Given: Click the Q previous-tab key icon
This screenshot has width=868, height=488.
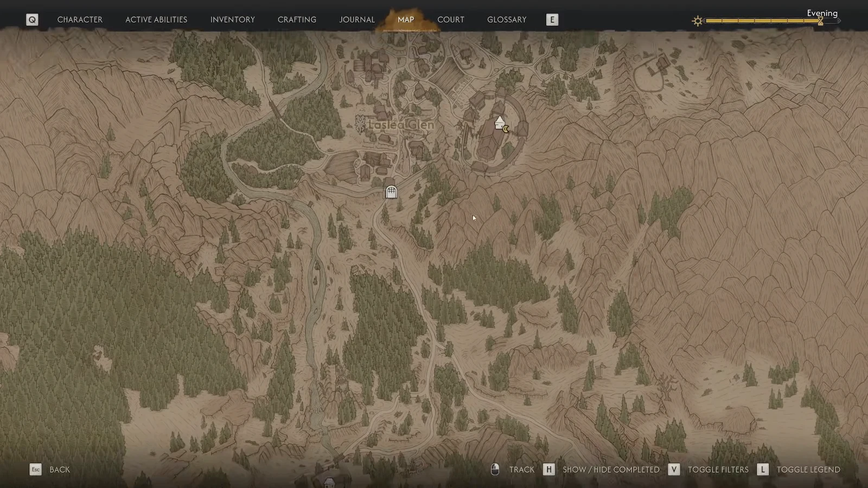Looking at the screenshot, I should tap(32, 20).
